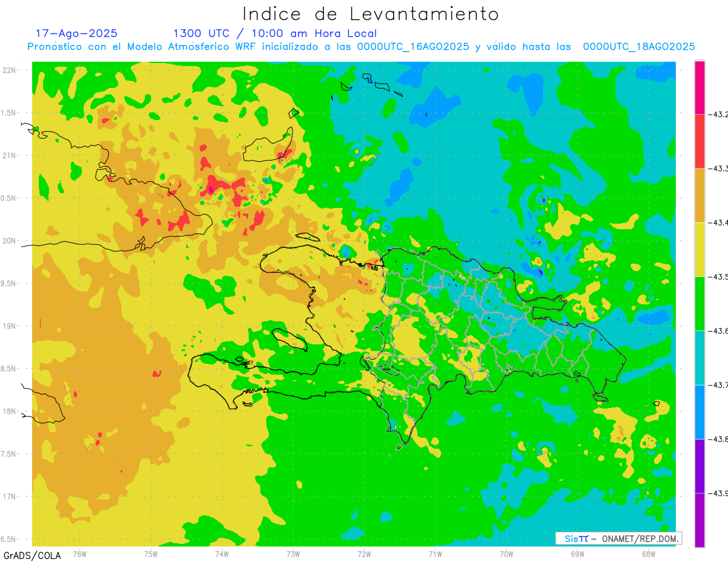Click the '73W' longitude label
Screen dimensions: 728x562
tap(292, 554)
